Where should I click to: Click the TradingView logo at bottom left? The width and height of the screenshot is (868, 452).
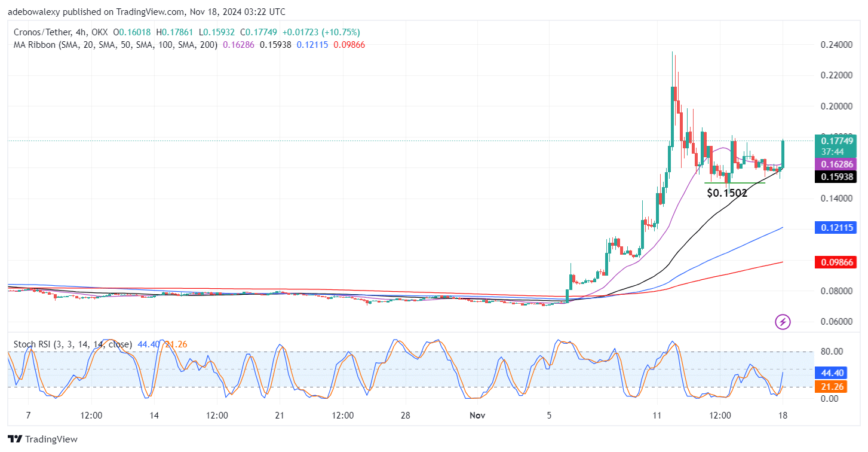click(x=42, y=439)
